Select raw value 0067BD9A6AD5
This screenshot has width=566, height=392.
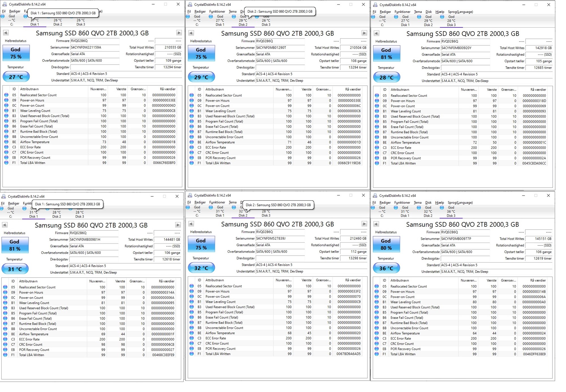[349, 354]
